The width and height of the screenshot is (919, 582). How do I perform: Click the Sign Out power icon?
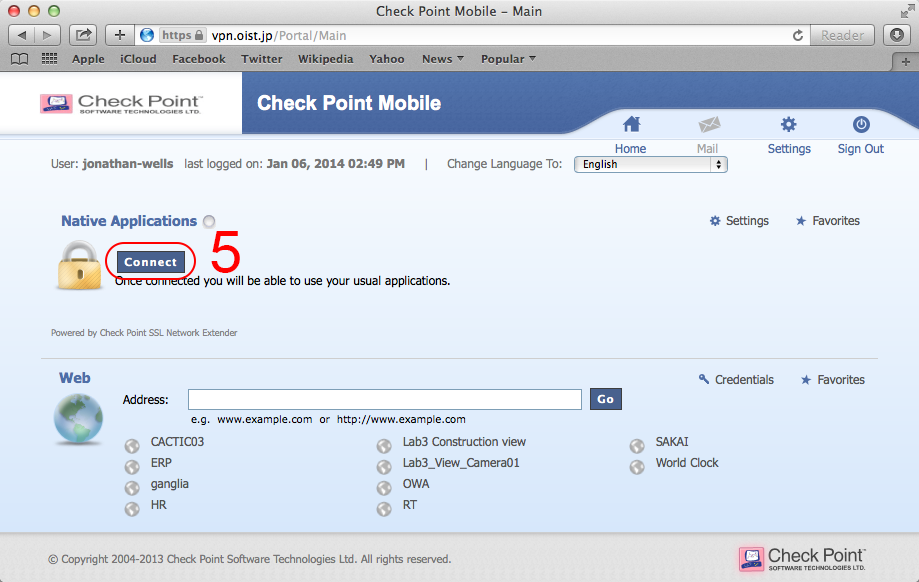click(x=860, y=125)
